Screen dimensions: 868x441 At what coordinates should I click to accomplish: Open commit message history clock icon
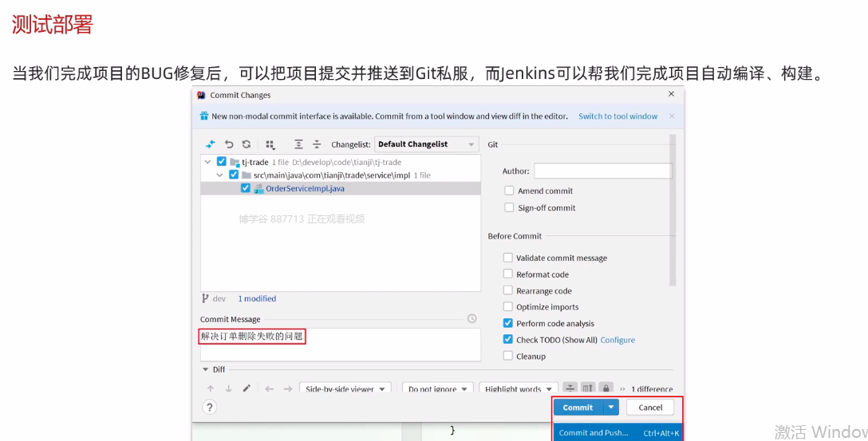471,319
